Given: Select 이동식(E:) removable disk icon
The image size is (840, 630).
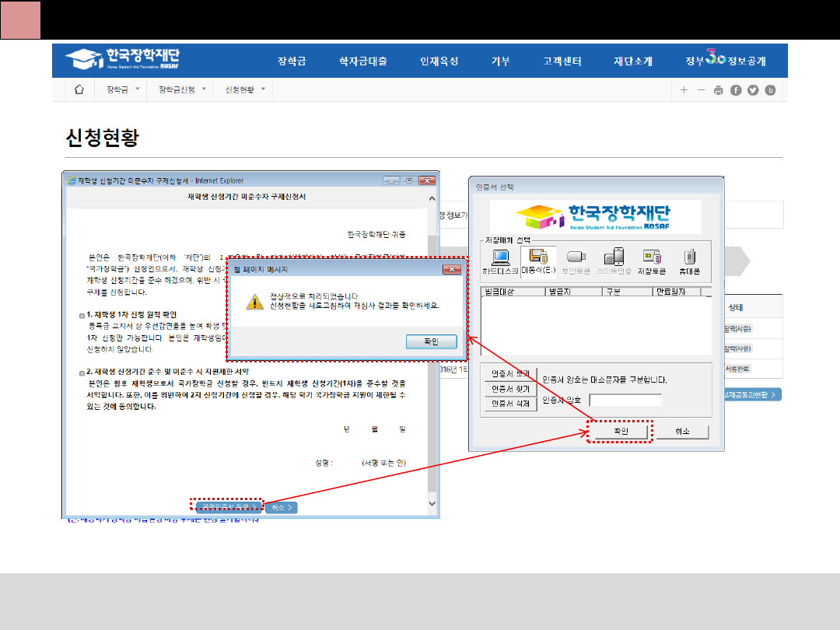Looking at the screenshot, I should coord(538,261).
